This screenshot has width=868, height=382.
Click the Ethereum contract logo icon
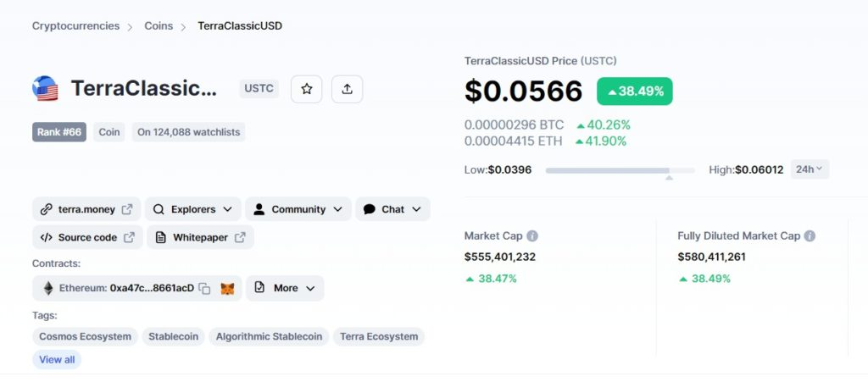[47, 289]
